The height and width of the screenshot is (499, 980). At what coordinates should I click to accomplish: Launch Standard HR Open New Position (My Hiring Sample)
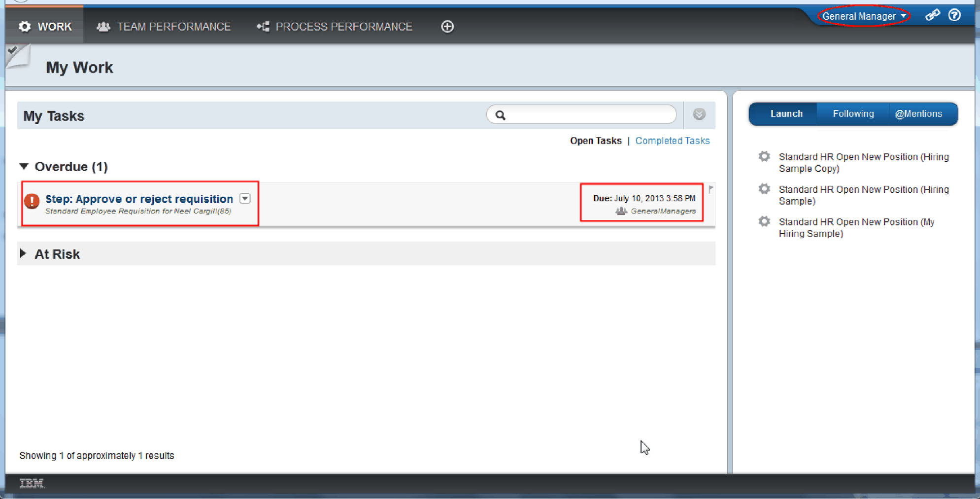point(856,228)
